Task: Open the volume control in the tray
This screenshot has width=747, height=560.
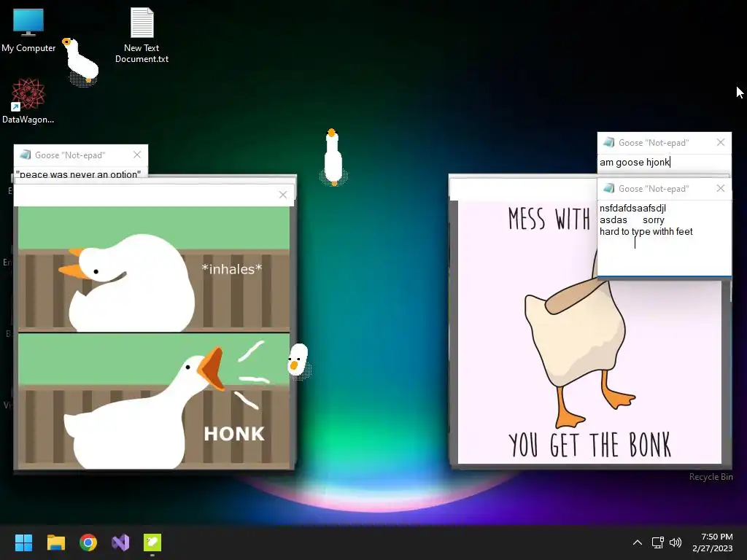Action: (676, 542)
